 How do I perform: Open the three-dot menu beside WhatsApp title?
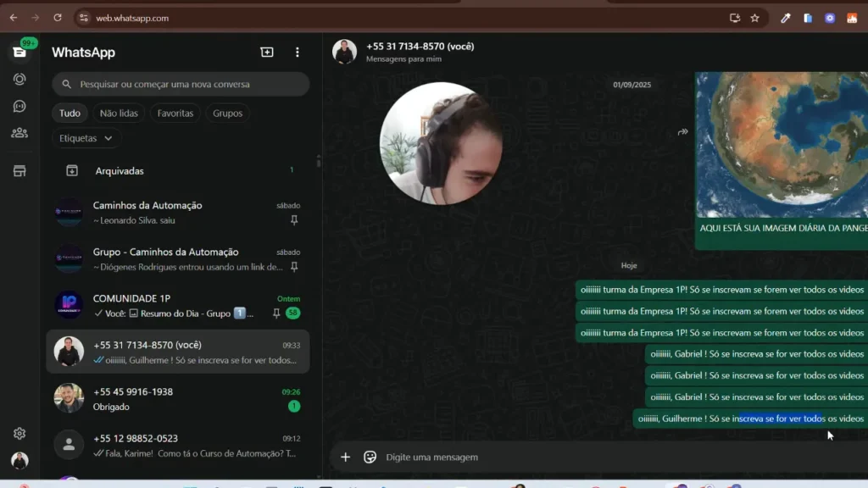[x=297, y=53]
